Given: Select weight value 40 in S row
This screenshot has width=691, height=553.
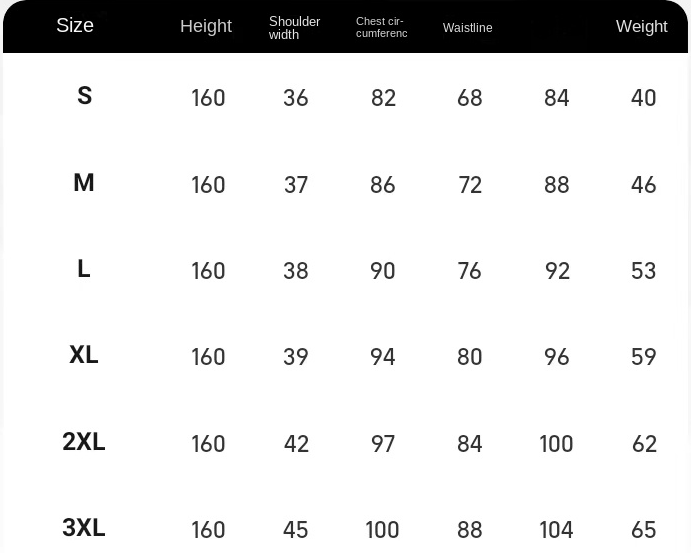Looking at the screenshot, I should point(644,98).
